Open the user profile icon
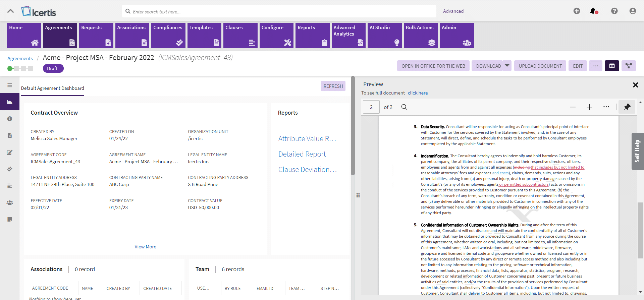The image size is (644, 300). click(632, 11)
